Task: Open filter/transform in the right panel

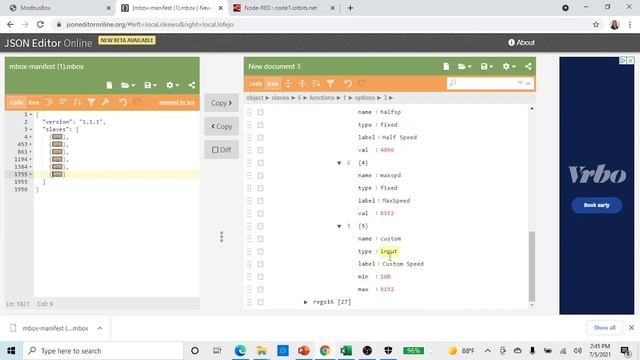Action: click(x=330, y=84)
